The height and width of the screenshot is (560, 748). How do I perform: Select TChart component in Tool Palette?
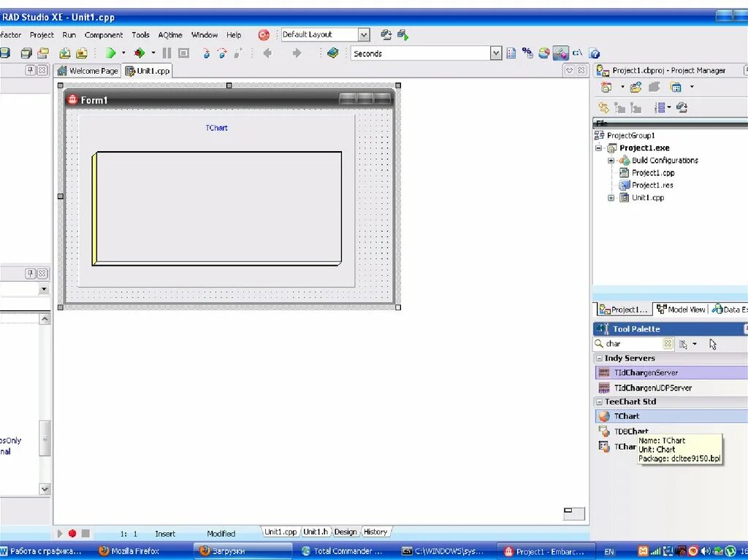[671, 416]
